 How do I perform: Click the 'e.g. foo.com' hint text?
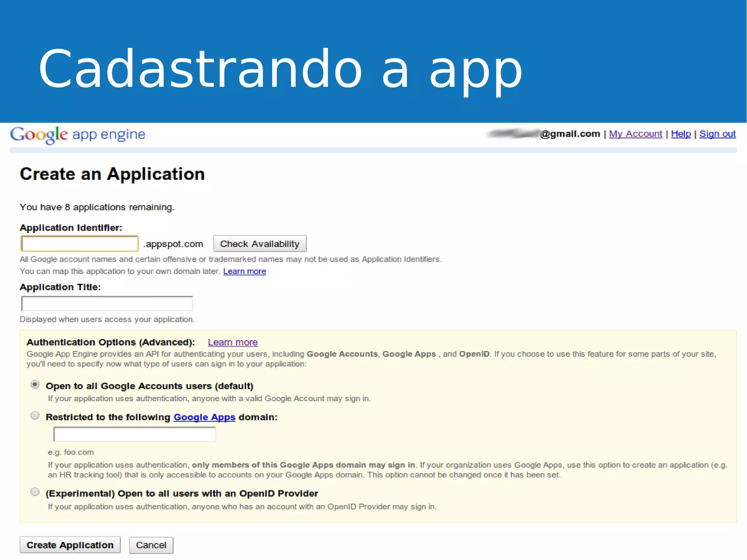[x=71, y=452]
